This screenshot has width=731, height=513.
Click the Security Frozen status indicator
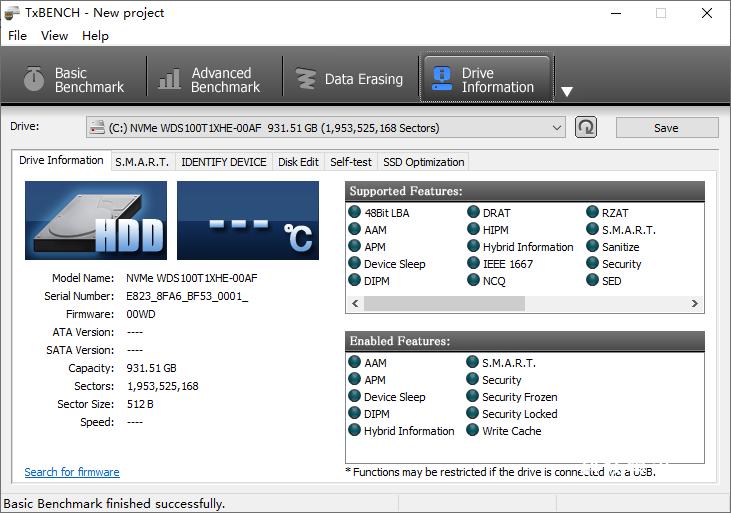[473, 397]
